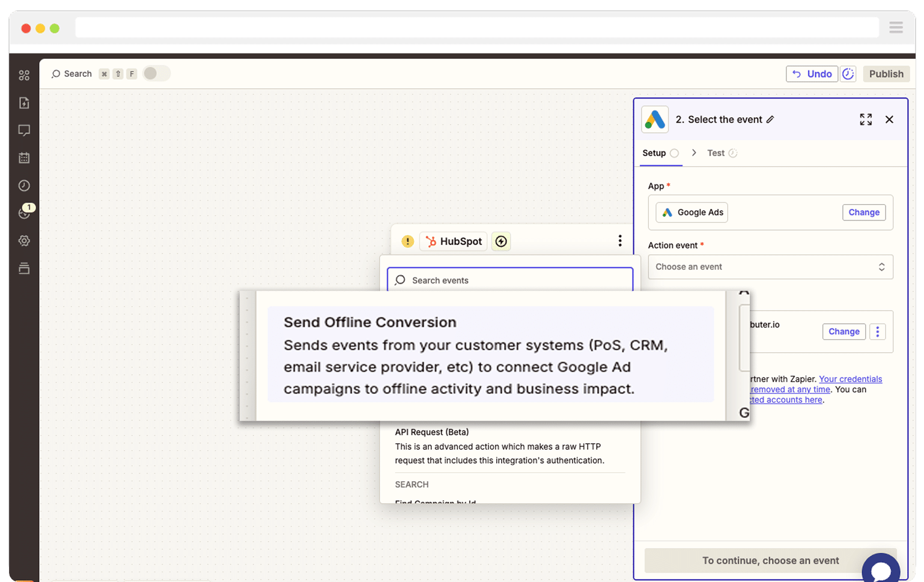Click the Google Ads app chip

[691, 213]
